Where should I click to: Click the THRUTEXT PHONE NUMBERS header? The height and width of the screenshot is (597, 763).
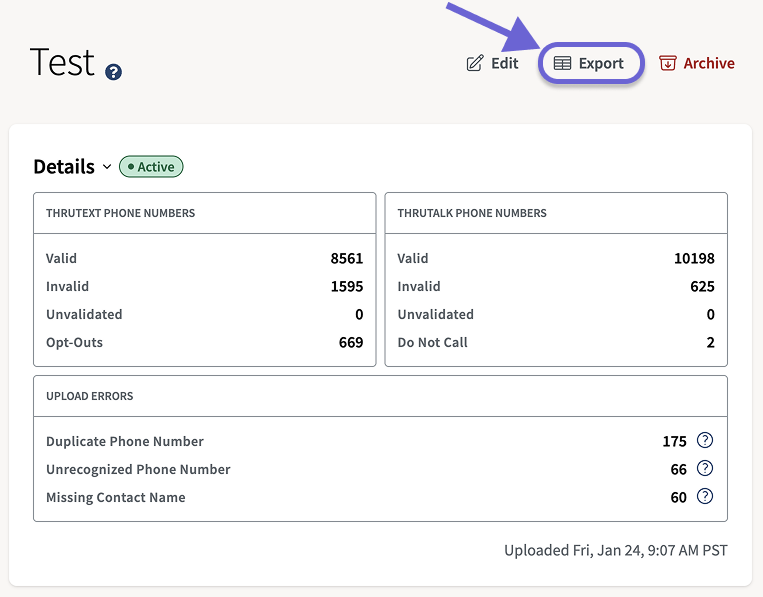click(120, 213)
